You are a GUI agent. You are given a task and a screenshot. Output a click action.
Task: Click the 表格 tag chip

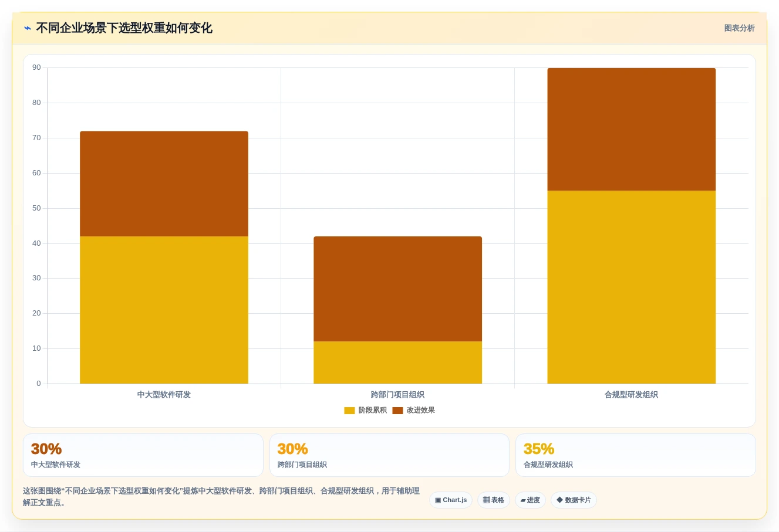coord(493,500)
